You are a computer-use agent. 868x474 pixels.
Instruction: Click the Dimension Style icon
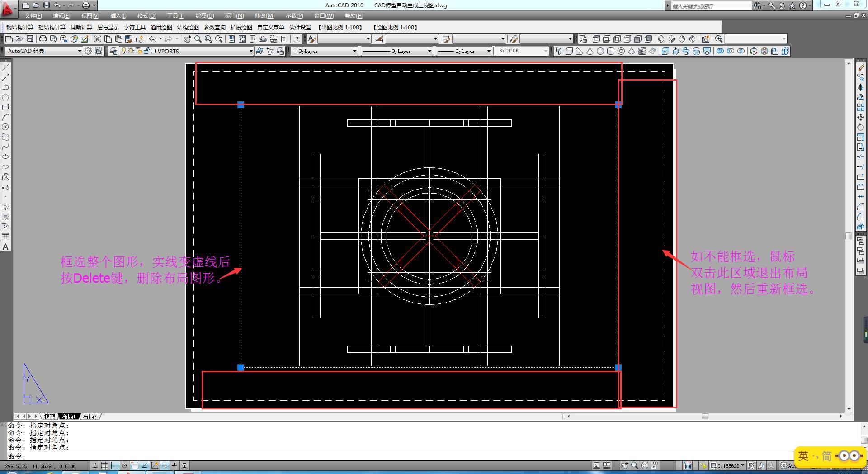pyautogui.click(x=379, y=39)
